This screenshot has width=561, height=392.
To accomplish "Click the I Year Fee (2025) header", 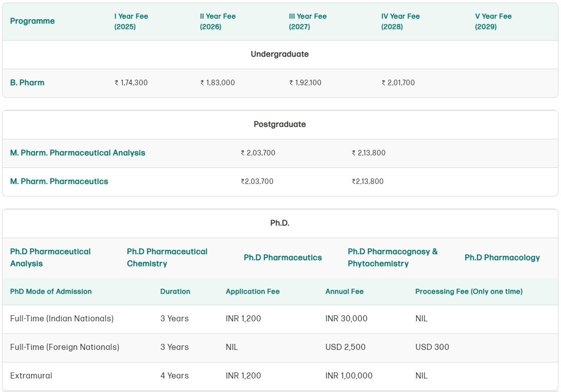I will (x=131, y=22).
